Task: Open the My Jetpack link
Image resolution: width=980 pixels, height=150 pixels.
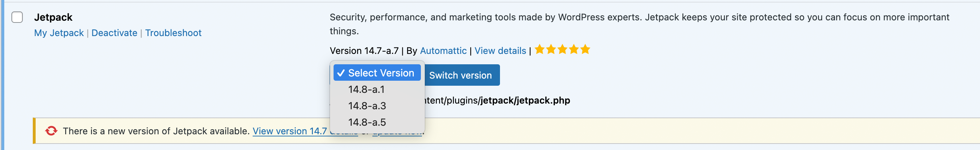Action: pos(59,33)
